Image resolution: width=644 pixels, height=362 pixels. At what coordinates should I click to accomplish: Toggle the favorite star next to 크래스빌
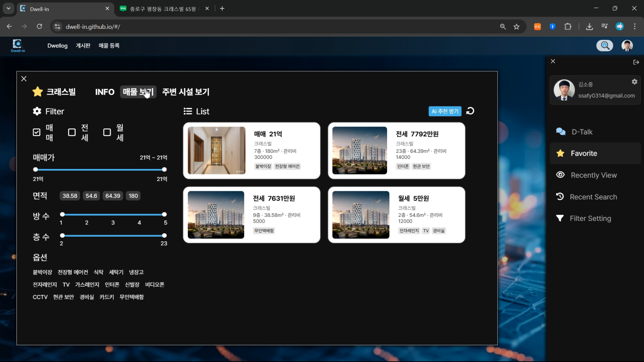[38, 92]
